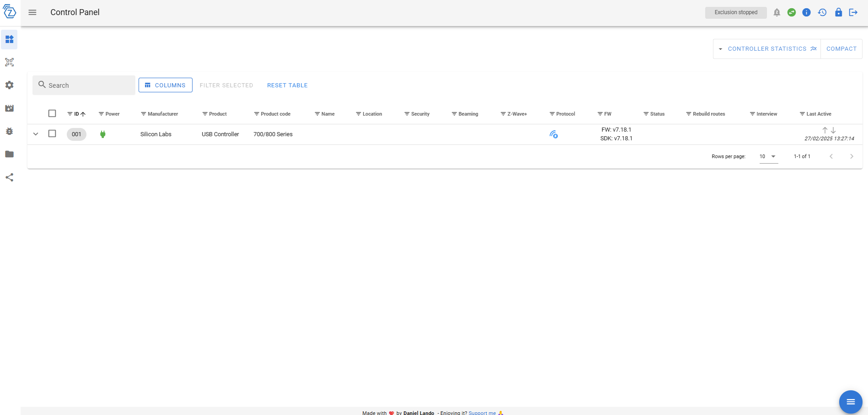Expand the row for node 001
Image resolution: width=868 pixels, height=415 pixels.
click(36, 134)
